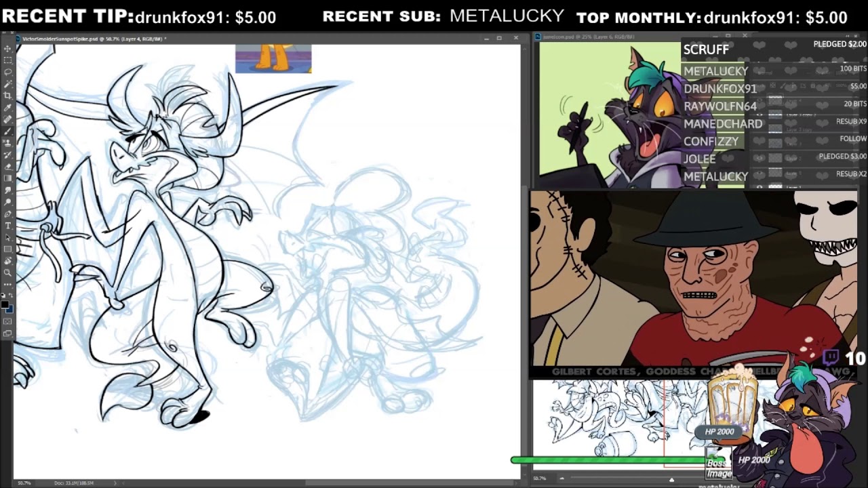Screen dimensions: 868x488
Task: Toggle Quick Mask mode
Action: (x=7, y=321)
